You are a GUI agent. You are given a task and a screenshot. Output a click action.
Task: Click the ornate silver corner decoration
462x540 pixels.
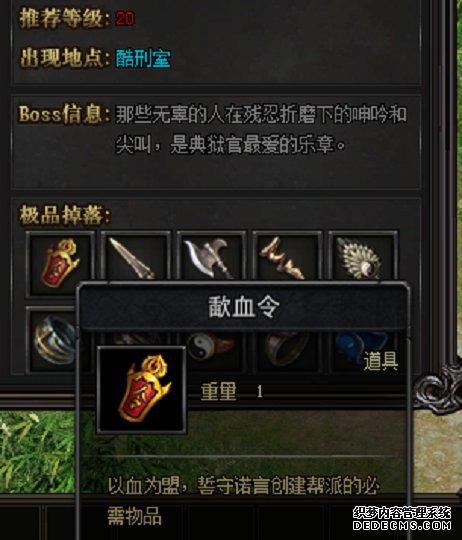click(x=437, y=389)
